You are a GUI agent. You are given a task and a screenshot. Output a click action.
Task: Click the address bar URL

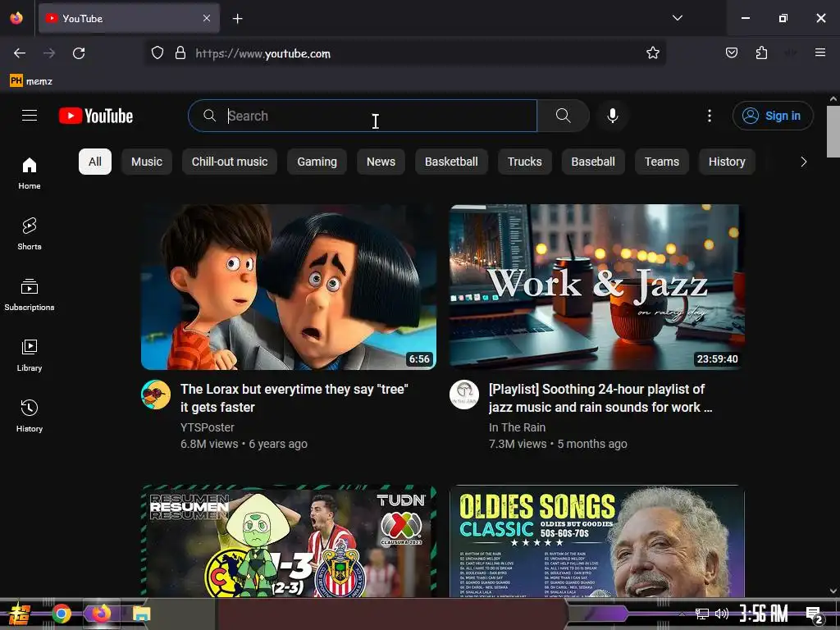point(262,53)
